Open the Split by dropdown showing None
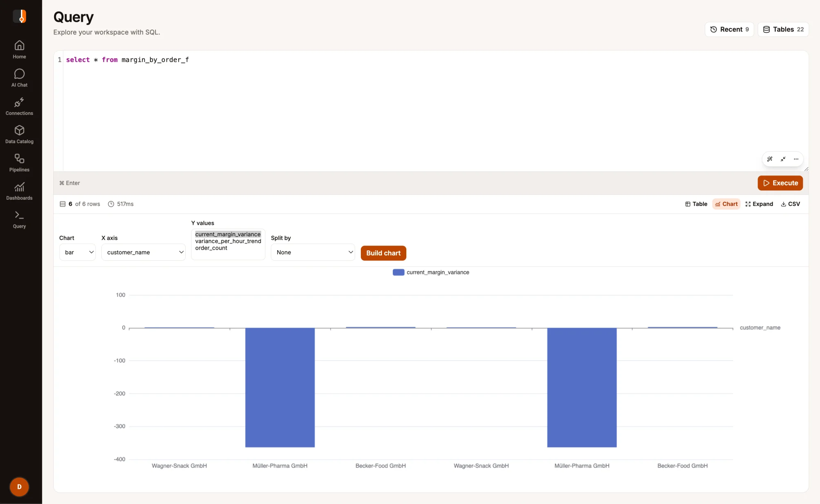Viewport: 820px width, 504px height. coord(313,252)
